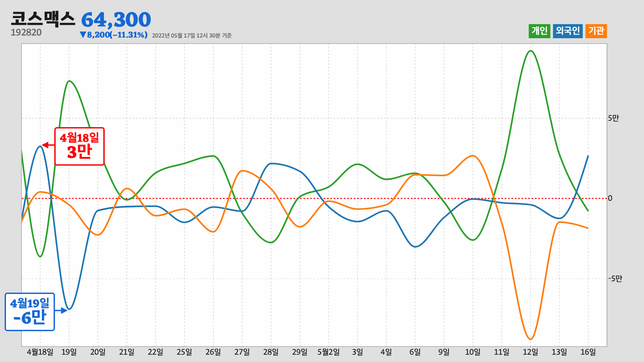
Task: Click the 9일 x-axis label
Action: (x=444, y=352)
